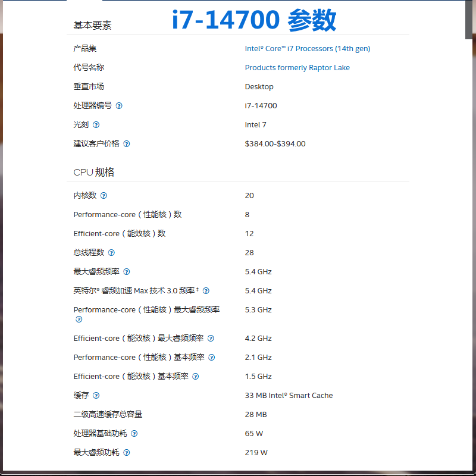Click the help icon beside 睿频加速 Max 技术 3.0 频率
The image size is (476, 476).
coord(206,291)
